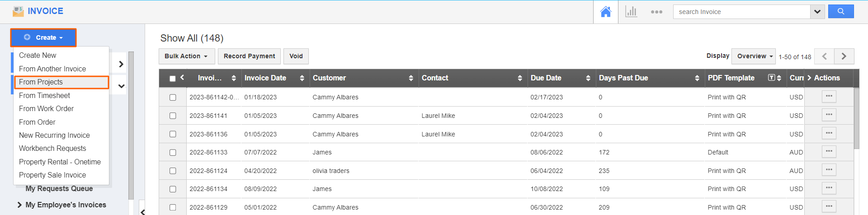Screen dimensions: 868x215
Task: Go to next page arrow
Action: coord(844,56)
